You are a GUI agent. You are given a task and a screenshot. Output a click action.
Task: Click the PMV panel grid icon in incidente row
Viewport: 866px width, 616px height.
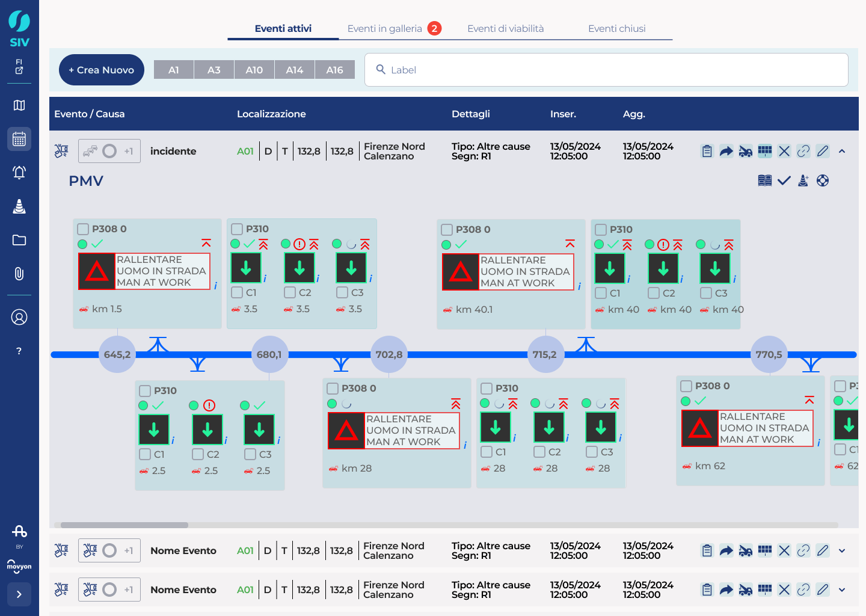(x=765, y=151)
